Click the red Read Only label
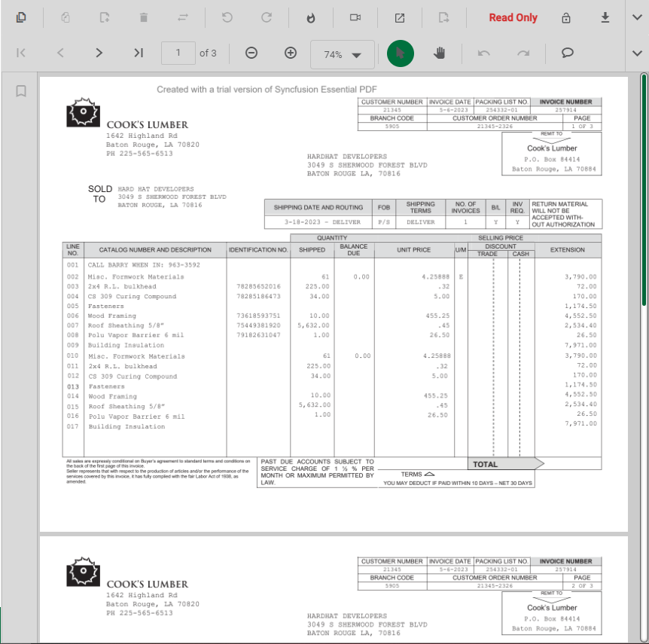Screen dimensions: 649x644 [513, 18]
